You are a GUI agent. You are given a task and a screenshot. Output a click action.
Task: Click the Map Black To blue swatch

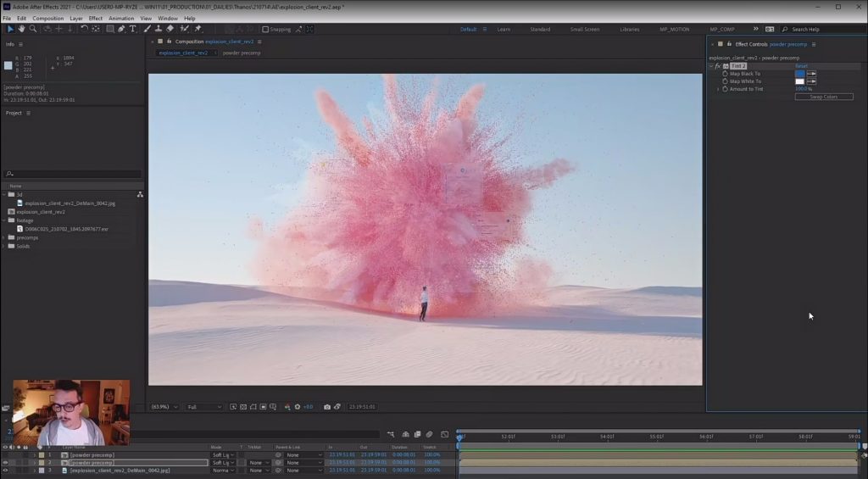tap(800, 74)
